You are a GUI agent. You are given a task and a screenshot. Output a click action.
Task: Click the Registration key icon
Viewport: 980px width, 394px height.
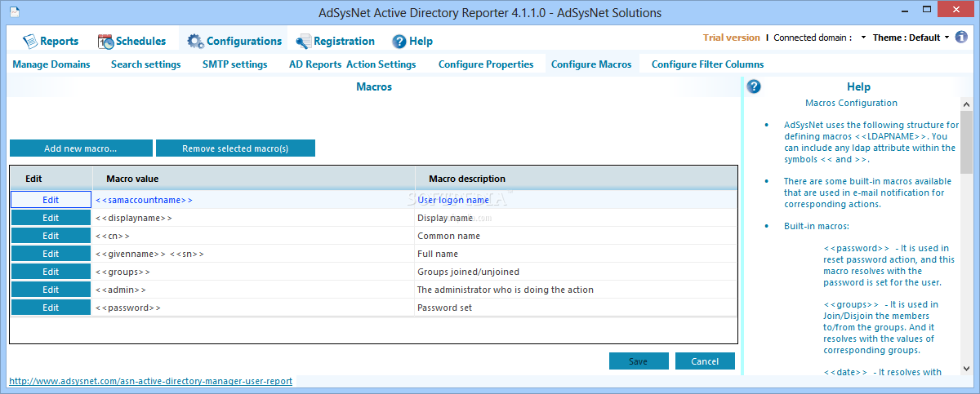pyautogui.click(x=303, y=41)
